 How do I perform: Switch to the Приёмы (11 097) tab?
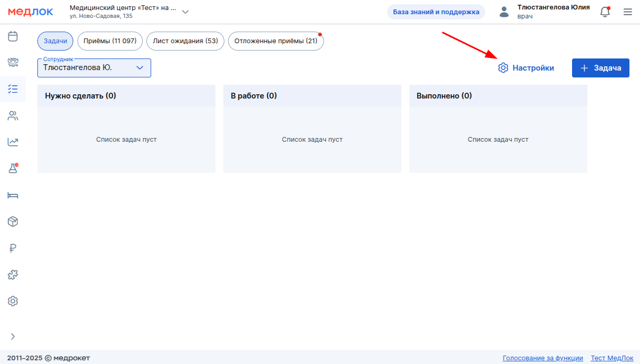click(x=110, y=41)
